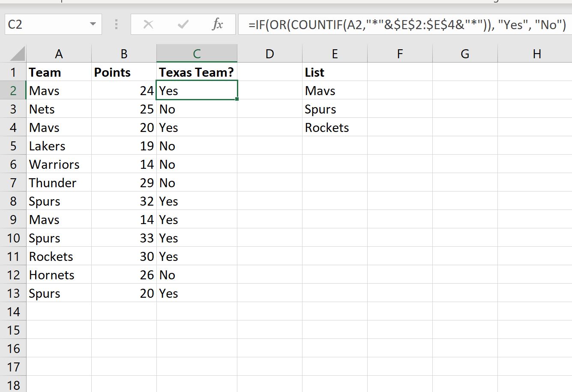Click the Enter checkmark formula bar icon
The height and width of the screenshot is (392, 572).
pyautogui.click(x=183, y=24)
